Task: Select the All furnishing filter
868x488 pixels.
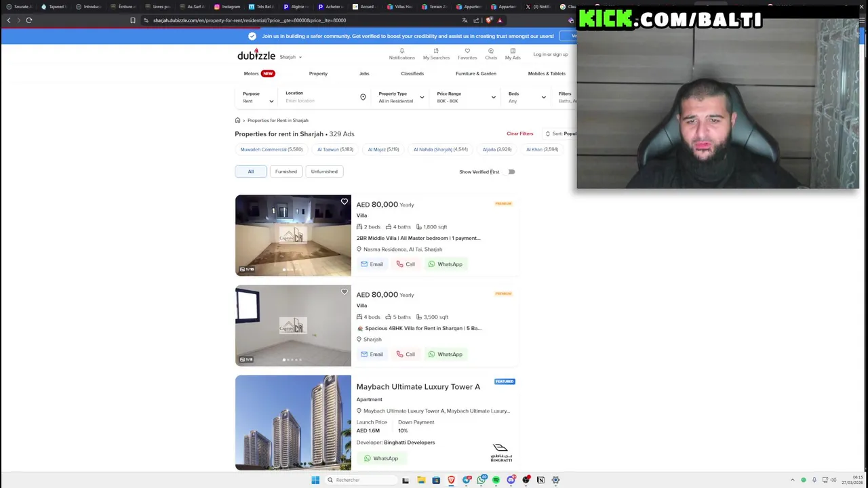Action: click(251, 171)
